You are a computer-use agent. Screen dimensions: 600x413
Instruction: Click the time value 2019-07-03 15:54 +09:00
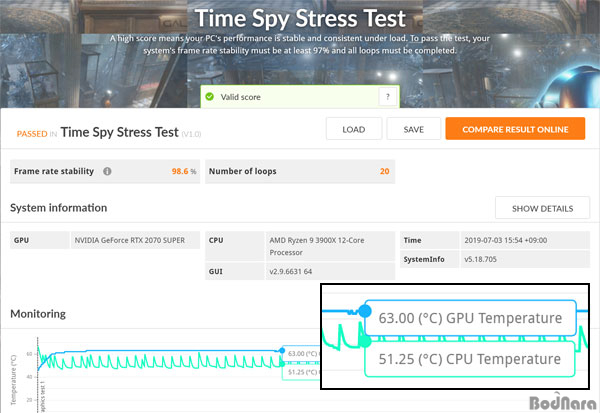[x=505, y=240]
